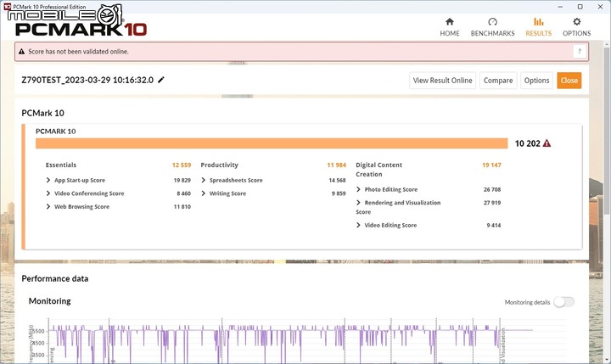Screen dimensions: 611x364
Task: Click the warning triangle beside score 10 202
Action: pyautogui.click(x=547, y=143)
